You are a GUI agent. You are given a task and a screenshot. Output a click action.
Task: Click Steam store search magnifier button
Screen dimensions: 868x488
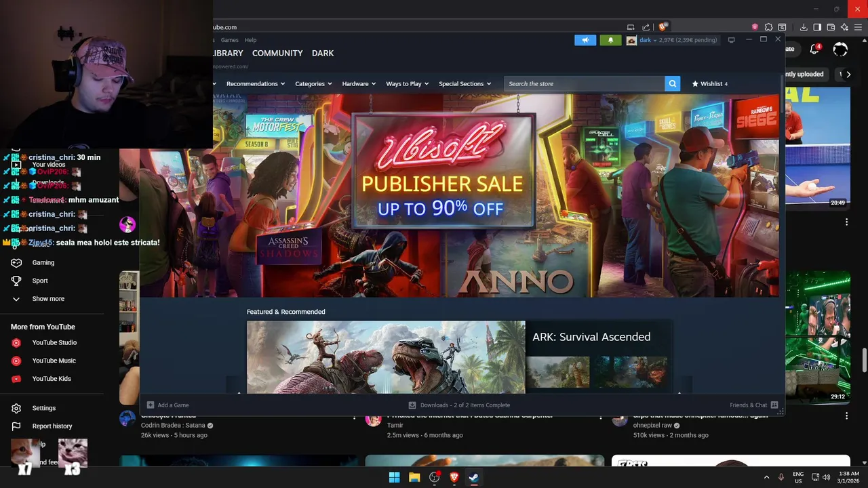(673, 83)
